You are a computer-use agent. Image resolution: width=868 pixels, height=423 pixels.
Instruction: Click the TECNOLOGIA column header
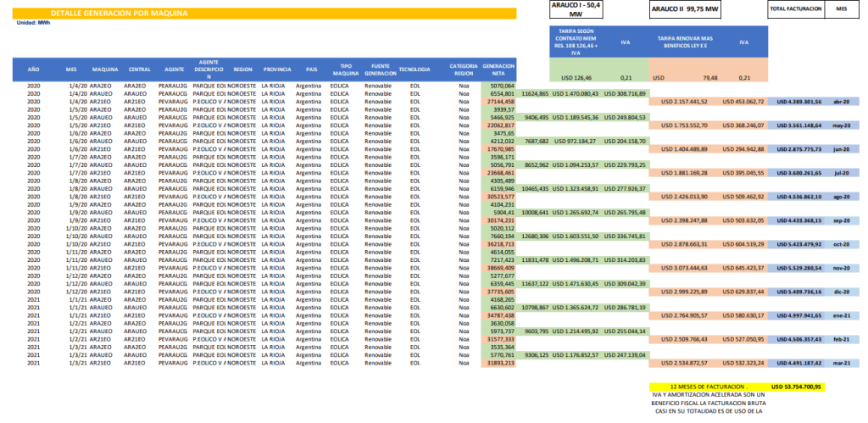coord(414,70)
